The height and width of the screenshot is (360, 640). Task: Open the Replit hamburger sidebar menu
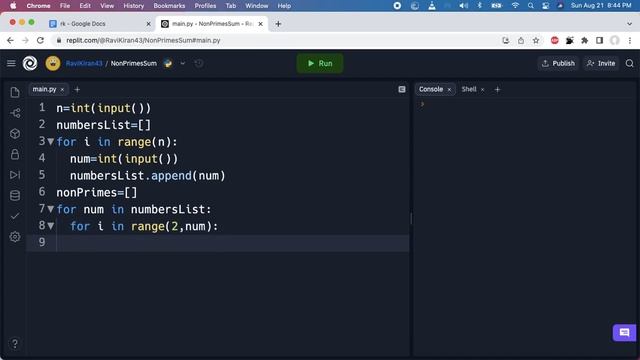point(11,63)
